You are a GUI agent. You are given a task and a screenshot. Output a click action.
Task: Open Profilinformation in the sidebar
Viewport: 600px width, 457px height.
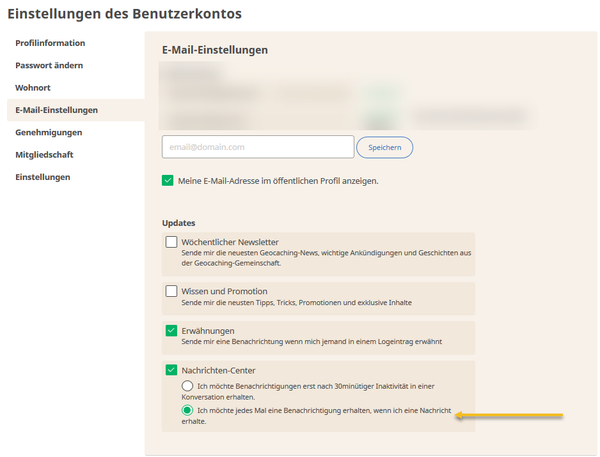click(50, 43)
